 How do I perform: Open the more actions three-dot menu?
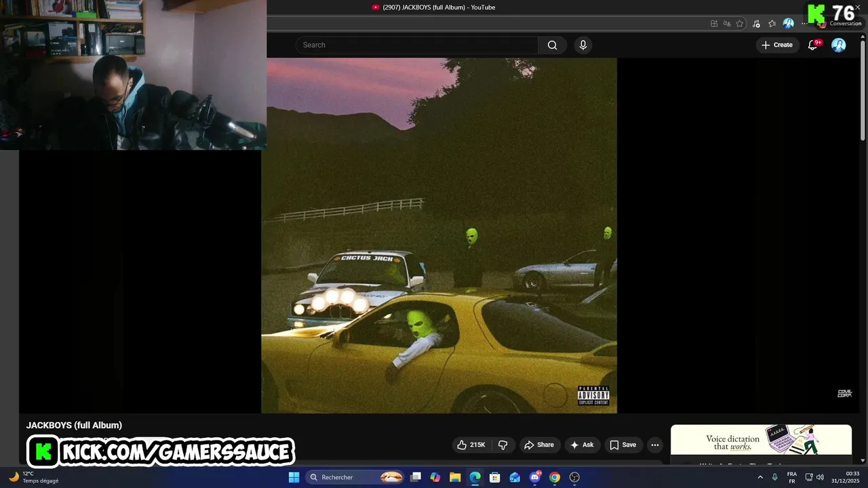(654, 445)
